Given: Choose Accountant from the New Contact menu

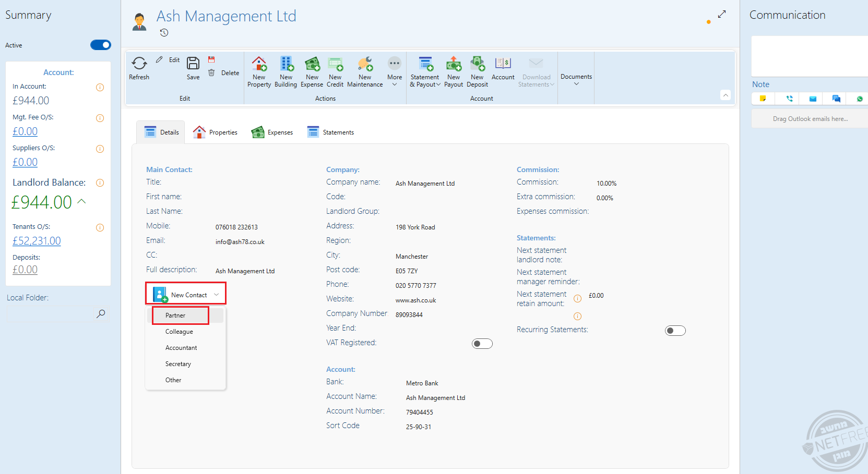Looking at the screenshot, I should (x=186, y=348).
